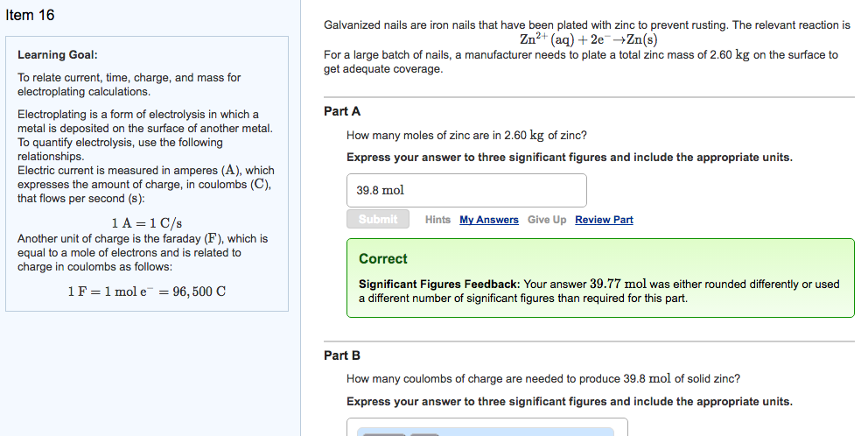
Task: Click the Give Up link
Action: click(547, 220)
